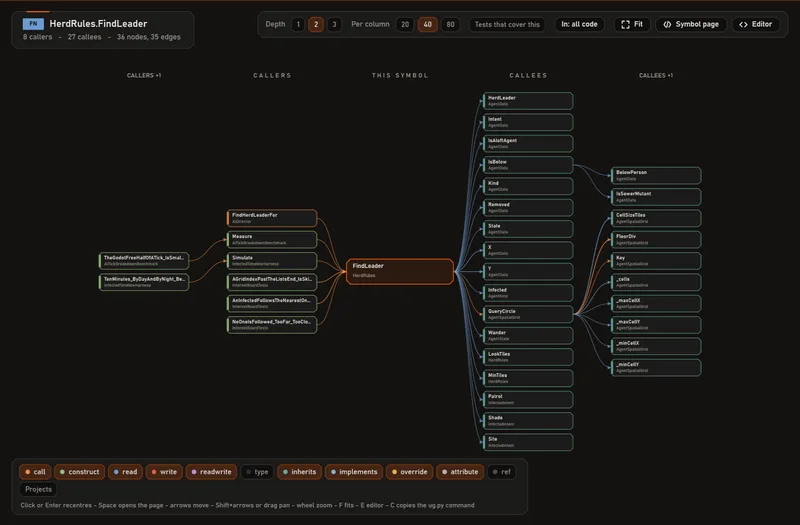Toggle the readwrite edge filter
Viewport: 800px width, 525px height.
coord(212,472)
